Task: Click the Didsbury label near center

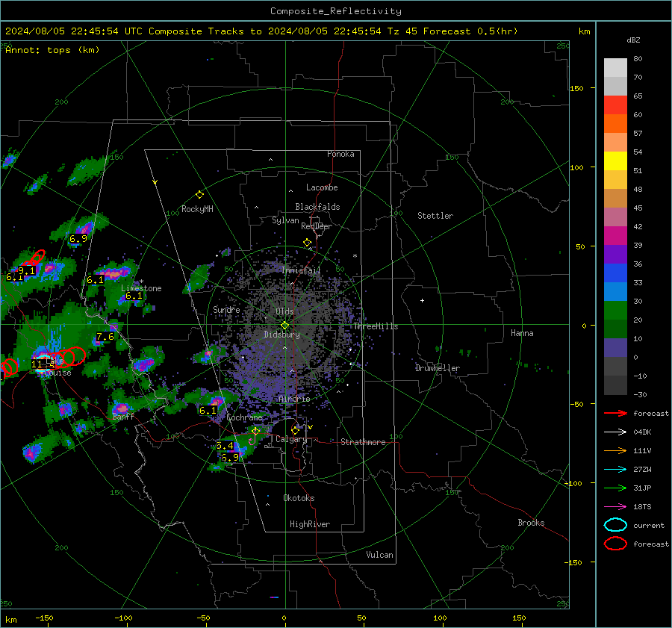Action: tap(281, 335)
